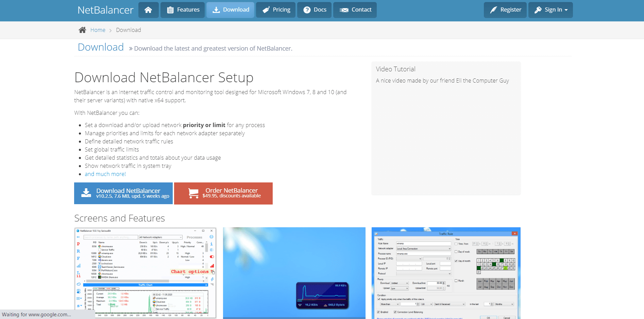Open the Docs page
Viewport: 644px width, 319px height.
click(x=314, y=10)
